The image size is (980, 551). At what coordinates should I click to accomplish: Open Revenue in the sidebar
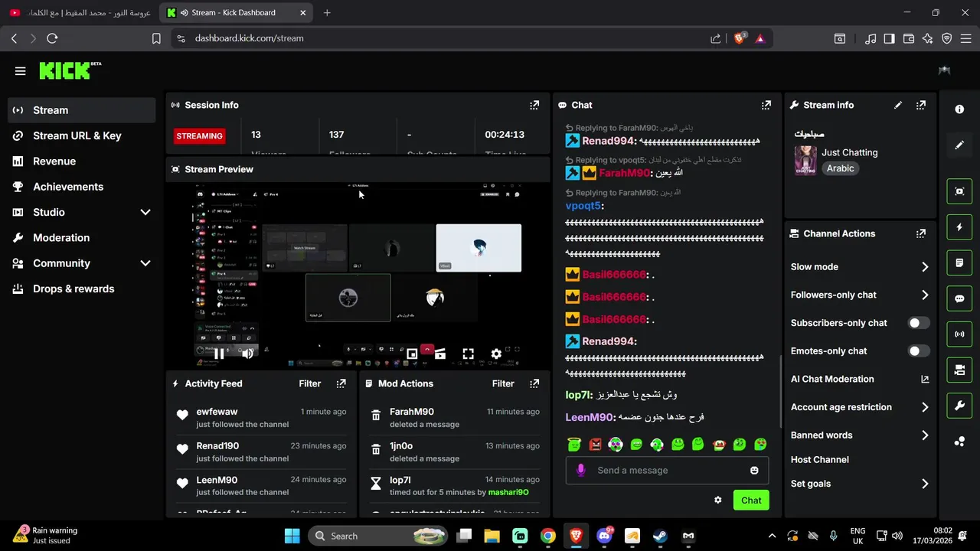point(82,161)
